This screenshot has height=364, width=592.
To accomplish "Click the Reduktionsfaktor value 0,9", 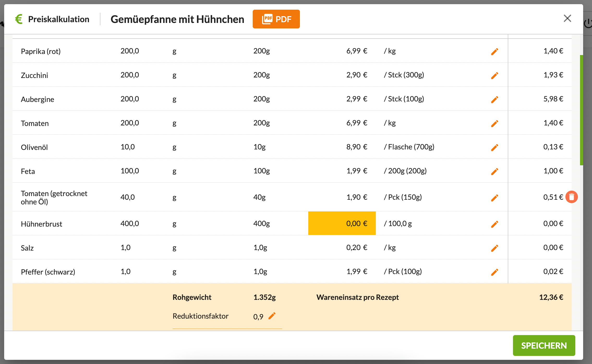I will [258, 317].
